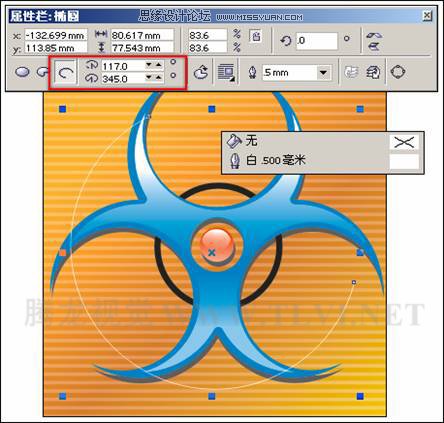
Task: Click the height field 77.543 mm
Action: pyautogui.click(x=142, y=48)
